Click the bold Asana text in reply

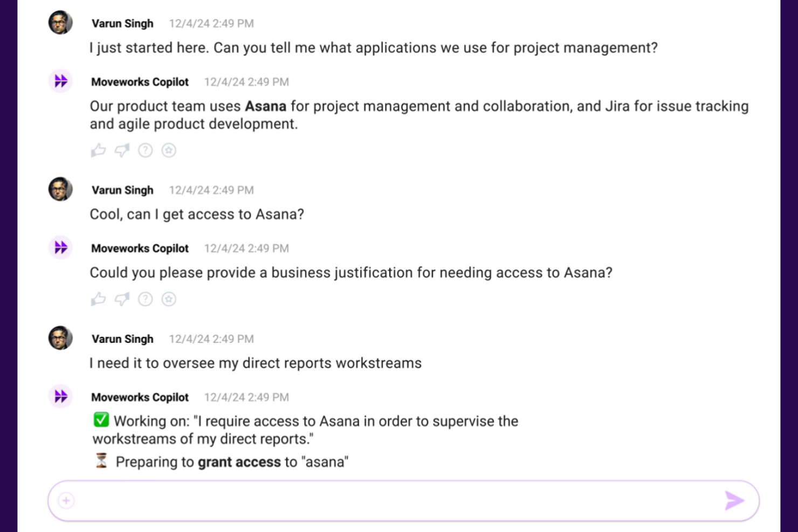[266, 106]
